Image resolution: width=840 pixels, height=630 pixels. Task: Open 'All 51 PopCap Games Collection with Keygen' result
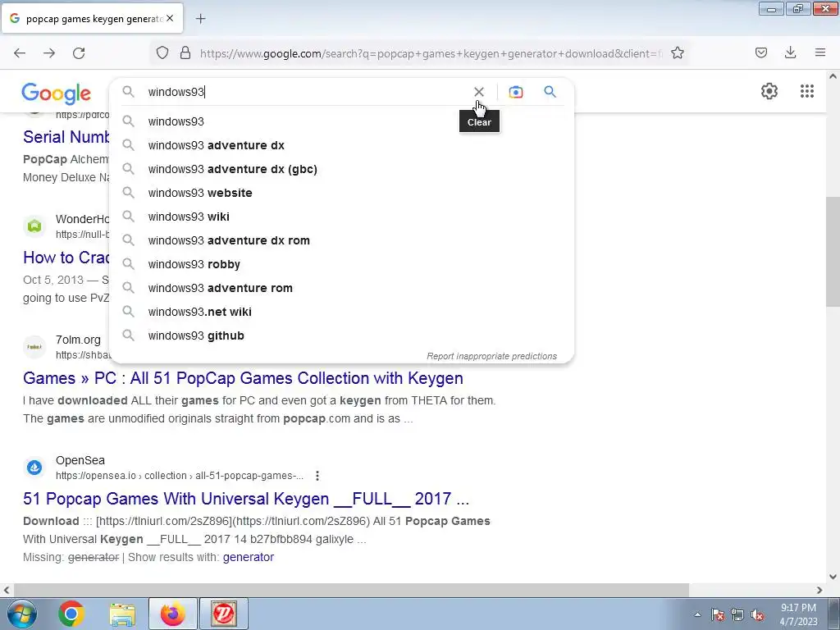pyautogui.click(x=243, y=378)
